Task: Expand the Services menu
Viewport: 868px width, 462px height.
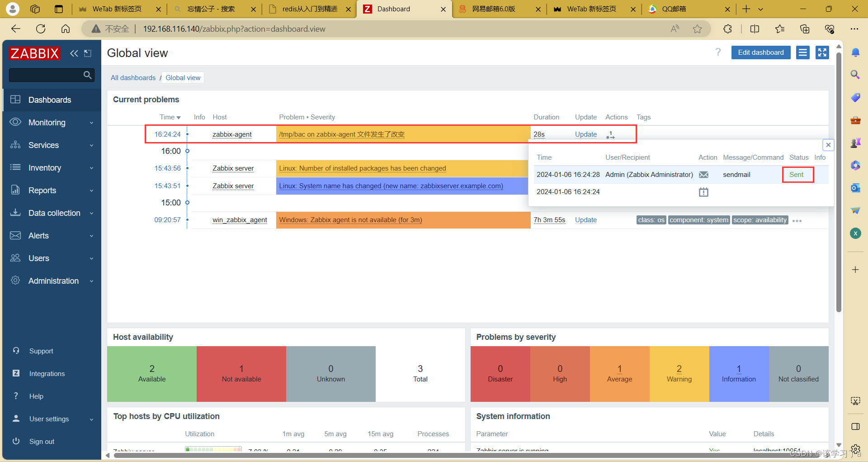Action: [52, 145]
